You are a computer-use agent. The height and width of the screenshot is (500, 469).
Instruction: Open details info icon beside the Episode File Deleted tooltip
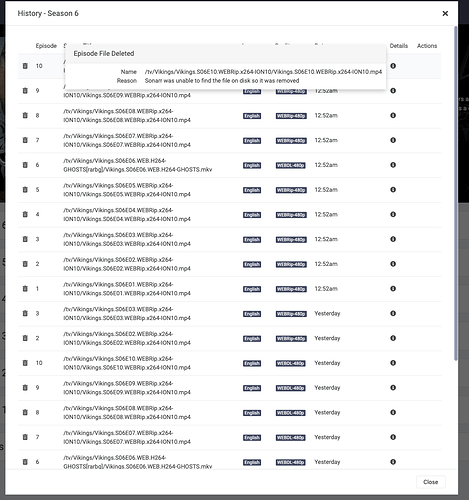coord(393,66)
